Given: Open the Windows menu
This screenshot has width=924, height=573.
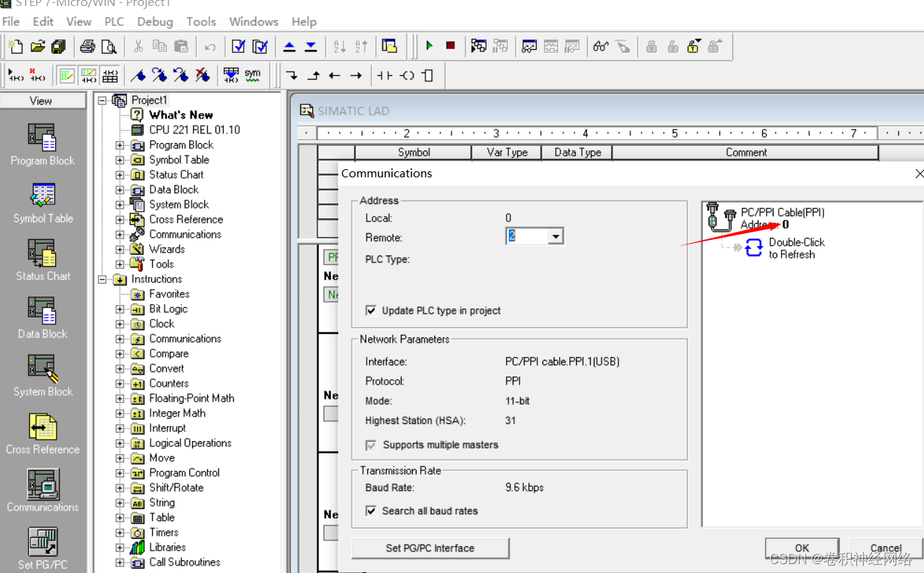Looking at the screenshot, I should click(x=253, y=22).
